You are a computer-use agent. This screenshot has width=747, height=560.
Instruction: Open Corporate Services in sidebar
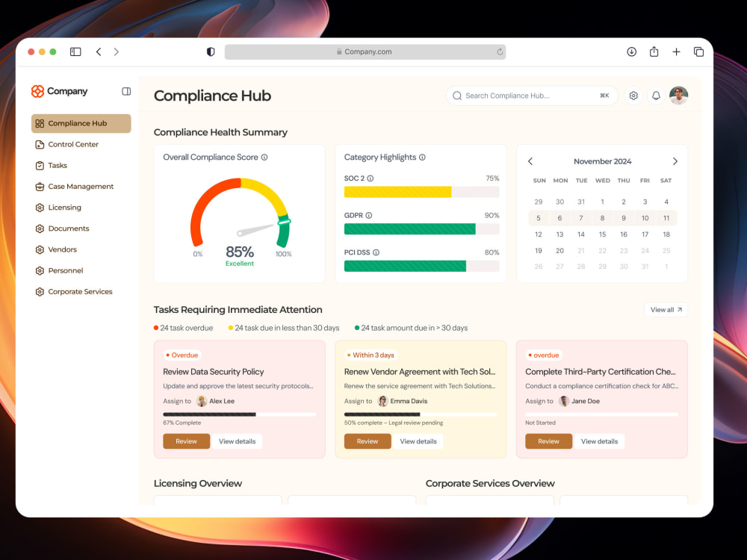tap(81, 291)
